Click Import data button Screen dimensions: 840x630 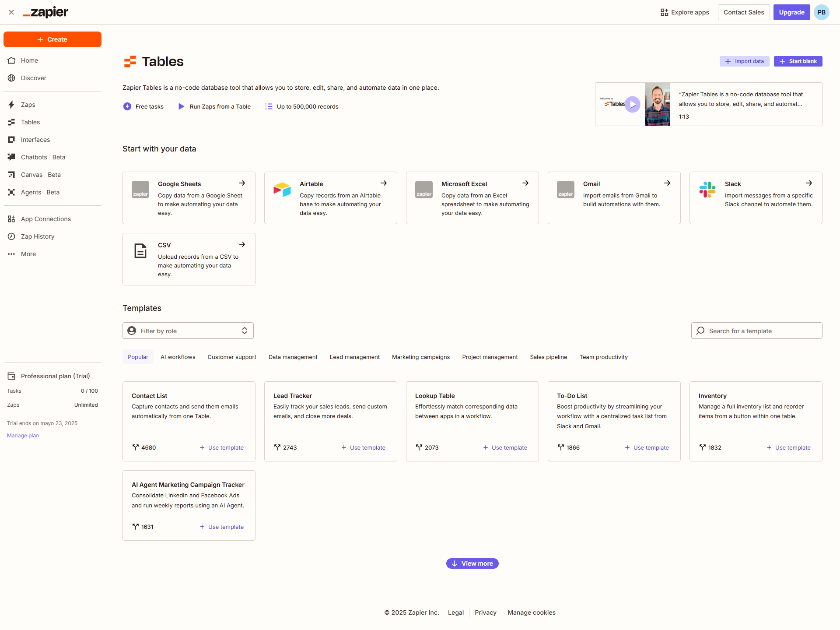(745, 61)
